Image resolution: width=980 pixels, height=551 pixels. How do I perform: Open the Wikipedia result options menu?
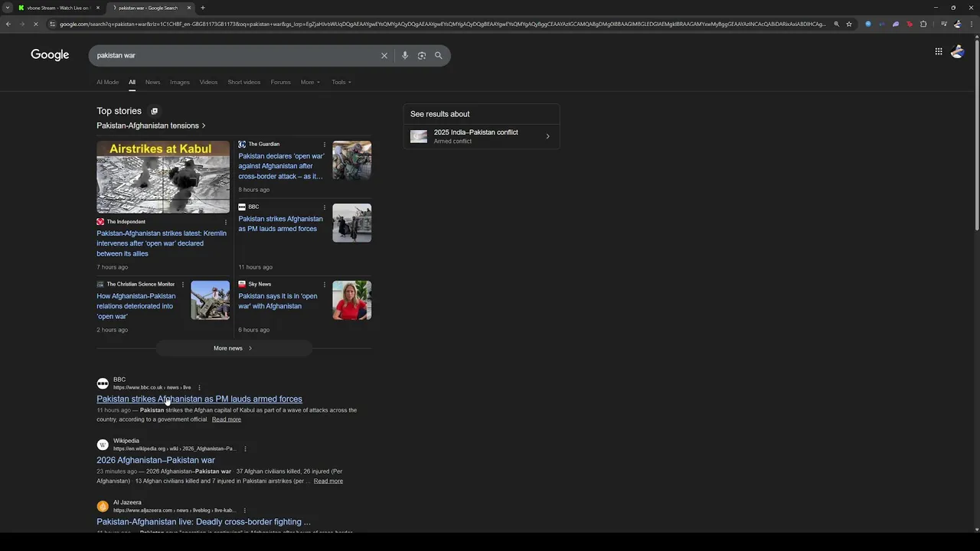click(x=245, y=448)
